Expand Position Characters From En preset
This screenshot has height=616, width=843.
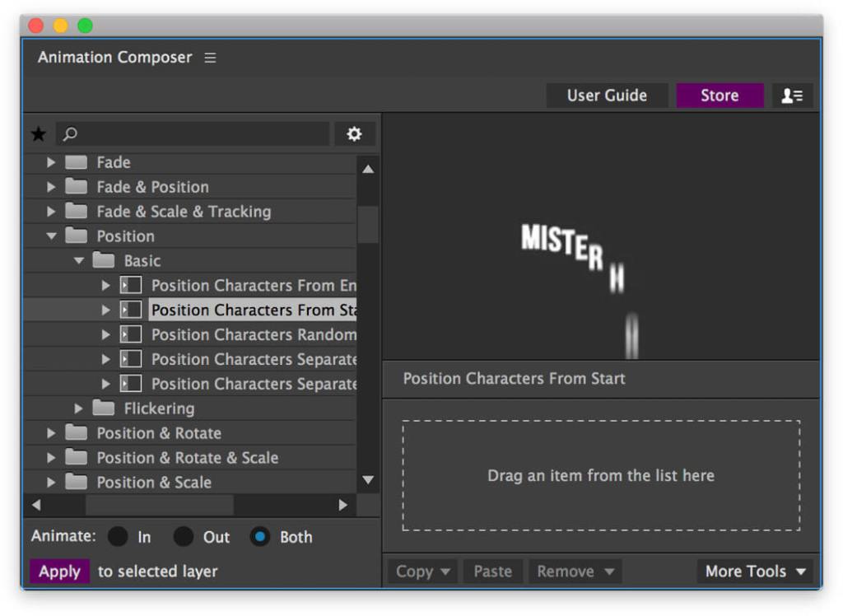point(106,285)
